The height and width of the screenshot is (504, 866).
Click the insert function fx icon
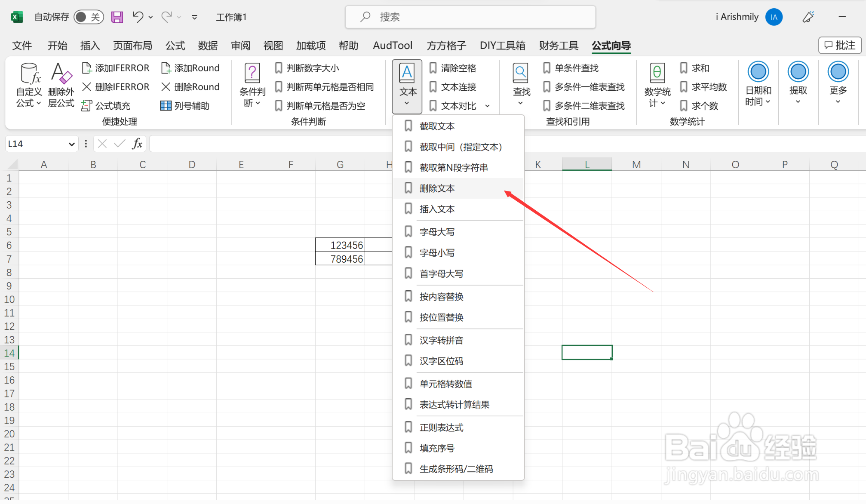click(137, 144)
